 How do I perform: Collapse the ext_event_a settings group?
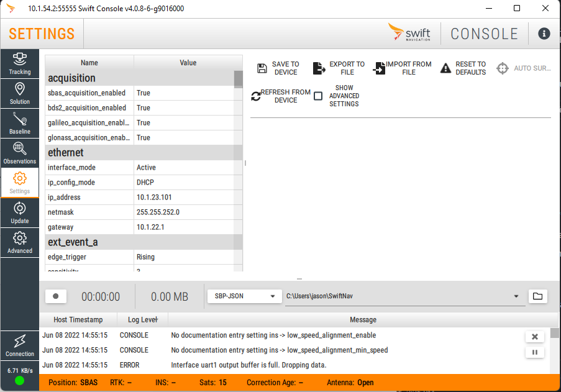pos(140,242)
